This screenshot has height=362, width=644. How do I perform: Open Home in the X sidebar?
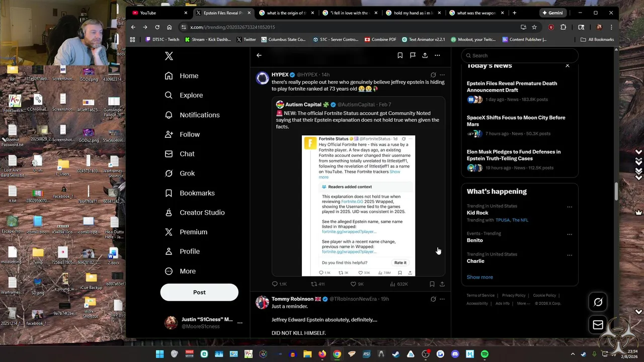click(x=182, y=76)
